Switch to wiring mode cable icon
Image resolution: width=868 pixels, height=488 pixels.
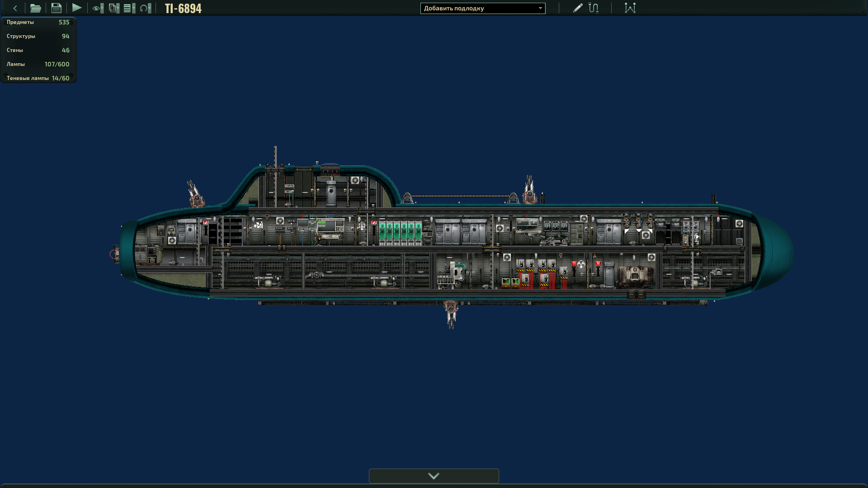pos(594,8)
